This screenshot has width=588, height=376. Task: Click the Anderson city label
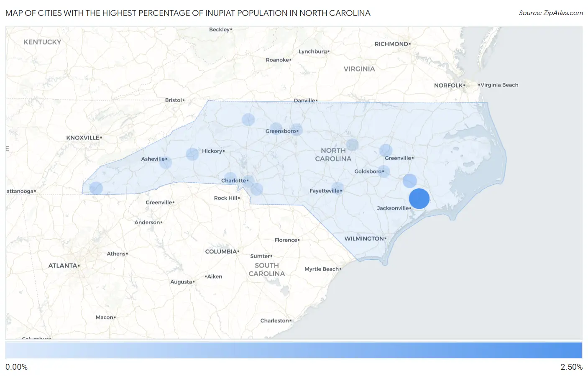(x=147, y=222)
